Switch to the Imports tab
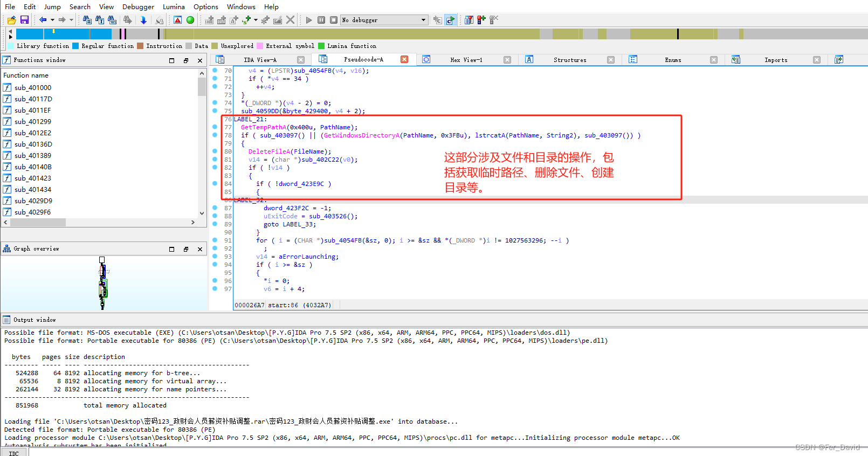Screen dimensions: 868x456 pos(776,60)
